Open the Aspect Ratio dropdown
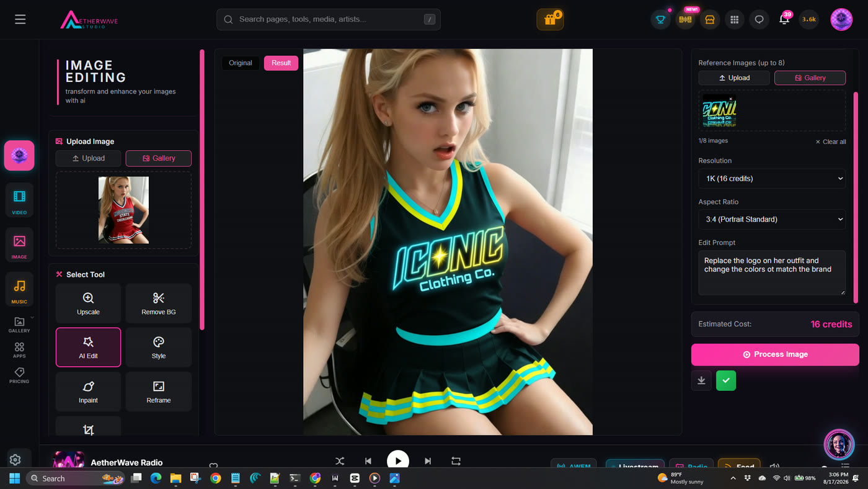868x489 pixels. point(772,219)
